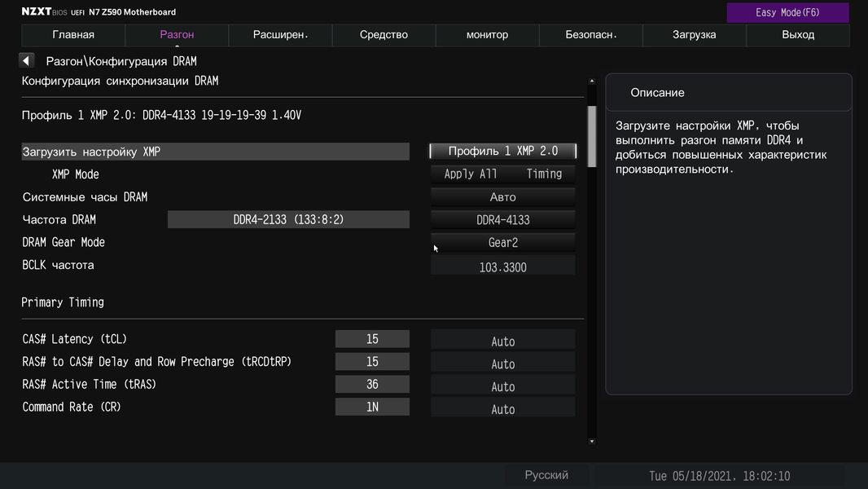The height and width of the screenshot is (489, 868).
Task: Click the vertical scrollbar thumb
Action: click(592, 136)
